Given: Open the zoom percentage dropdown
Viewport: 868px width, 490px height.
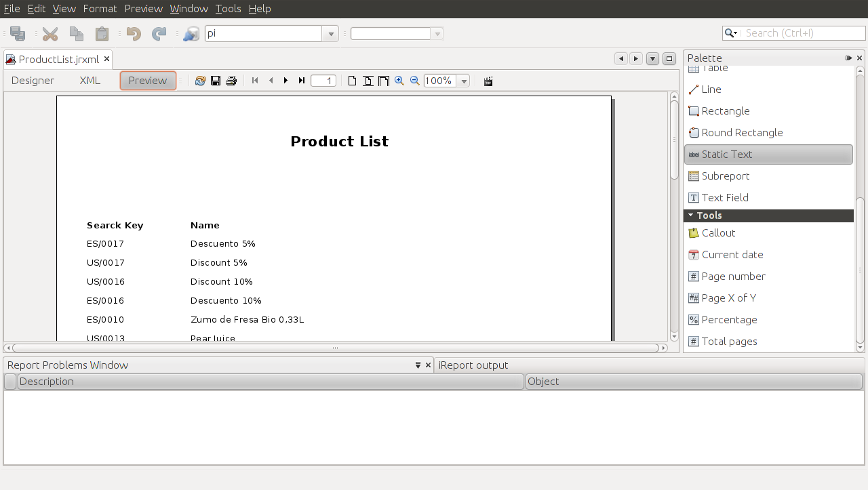Looking at the screenshot, I should (x=464, y=81).
